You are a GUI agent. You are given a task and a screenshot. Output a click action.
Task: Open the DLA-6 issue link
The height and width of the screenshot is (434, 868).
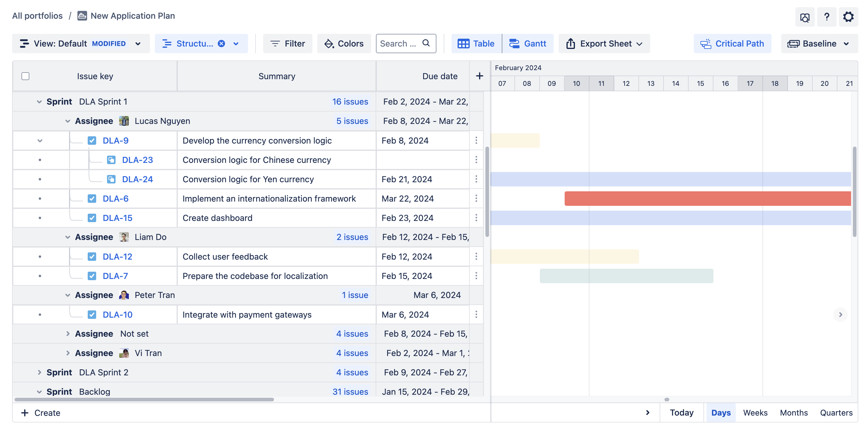115,199
